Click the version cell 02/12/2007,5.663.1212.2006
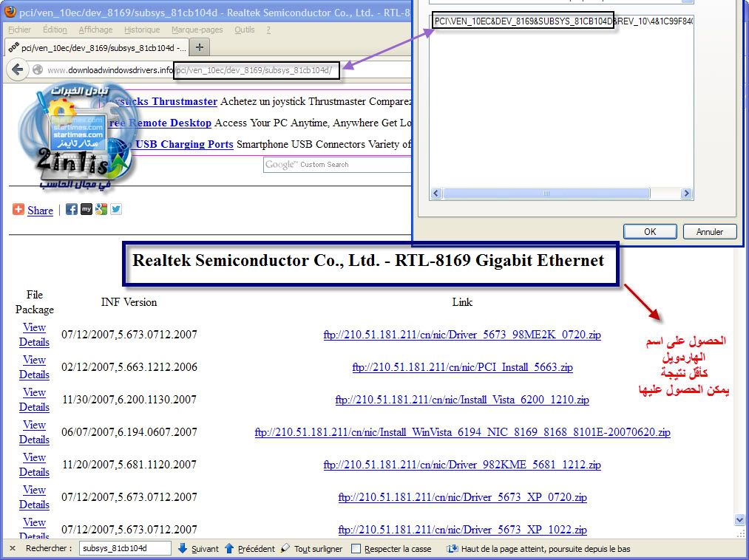The height and width of the screenshot is (560, 749). pyautogui.click(x=129, y=367)
